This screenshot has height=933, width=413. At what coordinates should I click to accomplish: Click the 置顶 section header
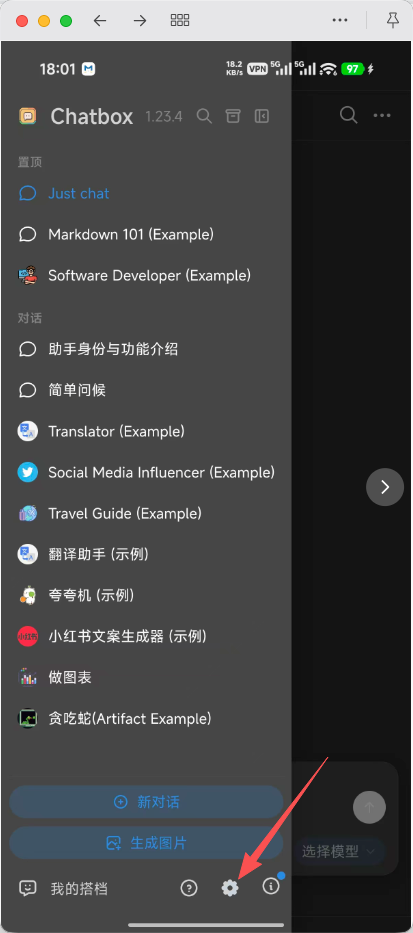coord(30,162)
